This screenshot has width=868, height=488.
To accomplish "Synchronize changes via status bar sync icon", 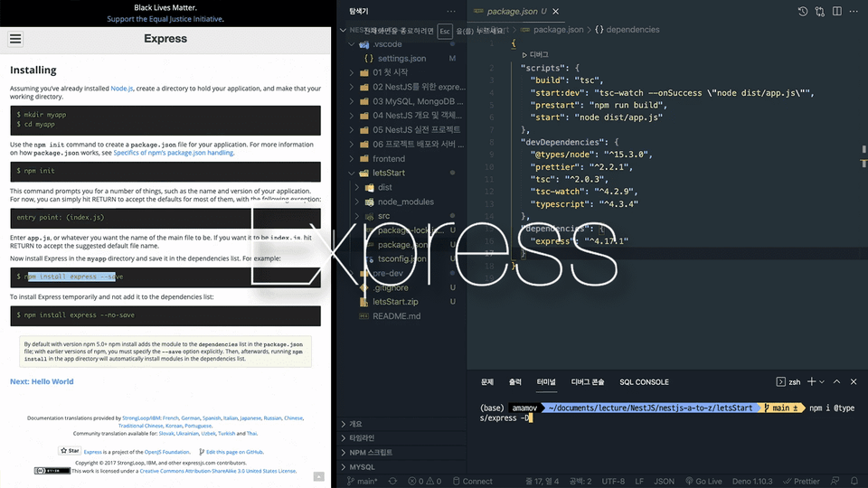I will click(x=392, y=482).
